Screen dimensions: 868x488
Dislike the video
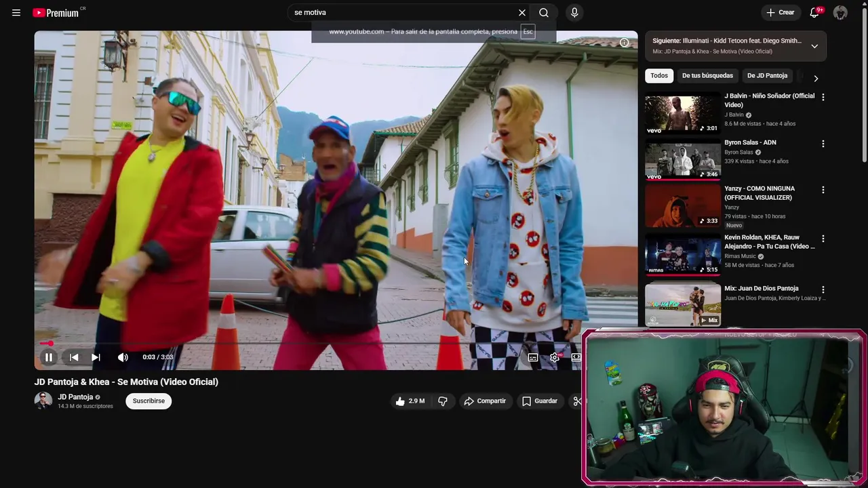tap(443, 401)
